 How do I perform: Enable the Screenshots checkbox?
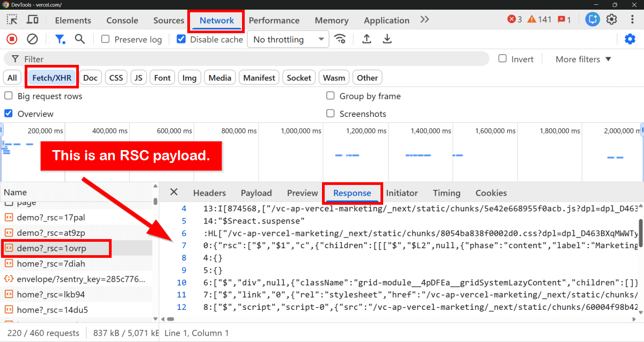[330, 113]
